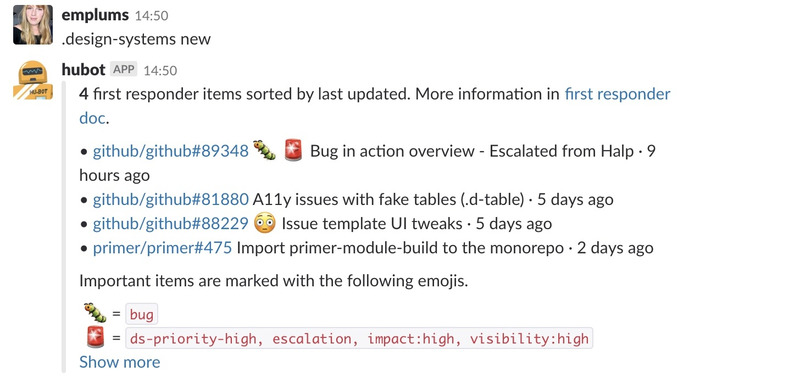Image resolution: width=800 pixels, height=377 pixels.
Task: Click the emplums username
Action: point(95,15)
